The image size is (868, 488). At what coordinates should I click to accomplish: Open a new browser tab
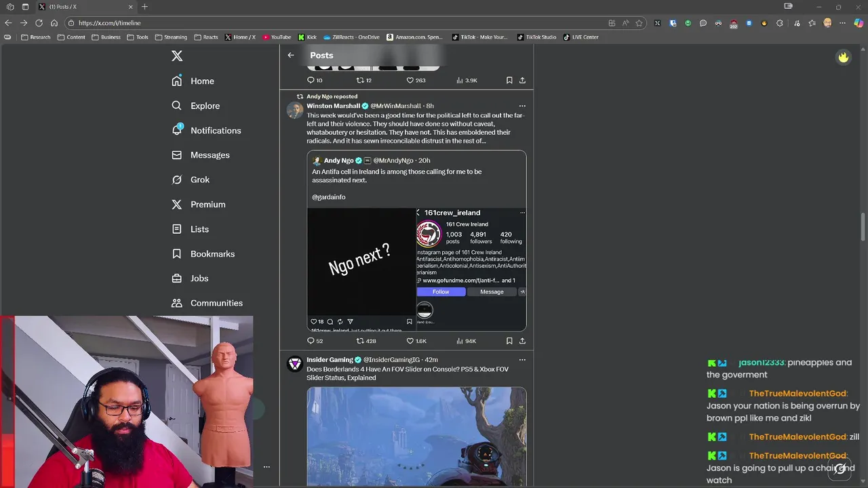[x=144, y=7]
